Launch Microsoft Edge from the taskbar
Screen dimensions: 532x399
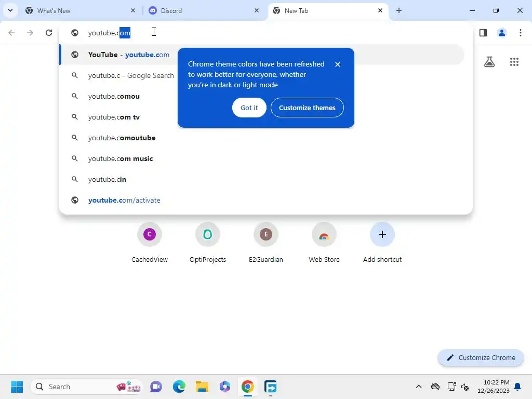point(179,387)
